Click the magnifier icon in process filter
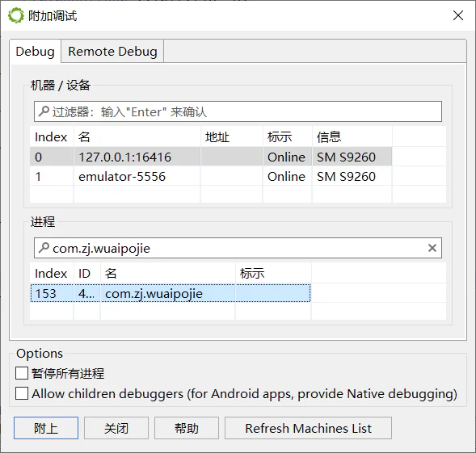This screenshot has width=476, height=453. click(x=44, y=248)
